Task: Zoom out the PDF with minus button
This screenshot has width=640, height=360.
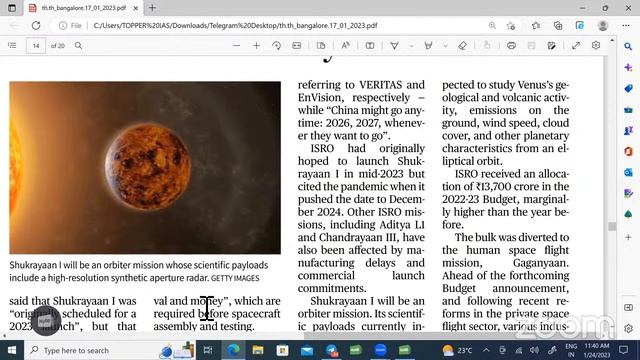Action: tap(236, 45)
